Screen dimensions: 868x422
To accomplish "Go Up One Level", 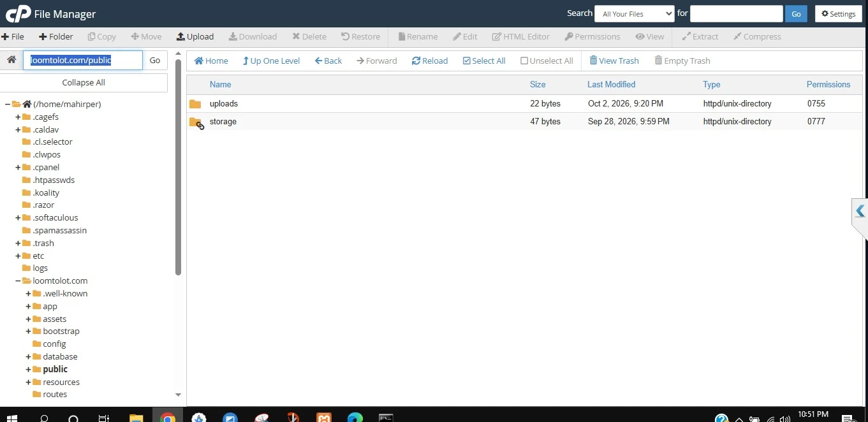I will pos(271,61).
